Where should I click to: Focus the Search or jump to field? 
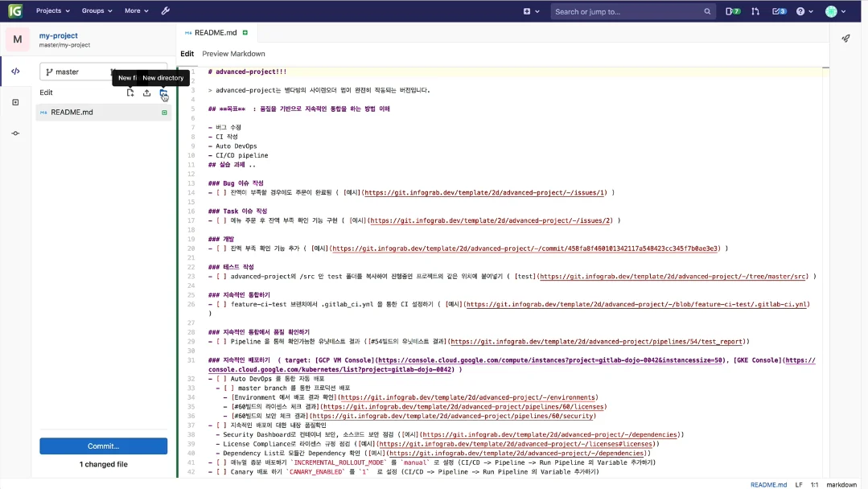click(627, 11)
